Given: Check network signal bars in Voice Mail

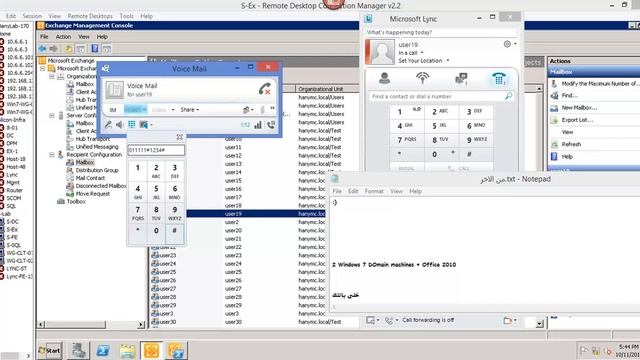Looking at the screenshot, I should (x=258, y=125).
